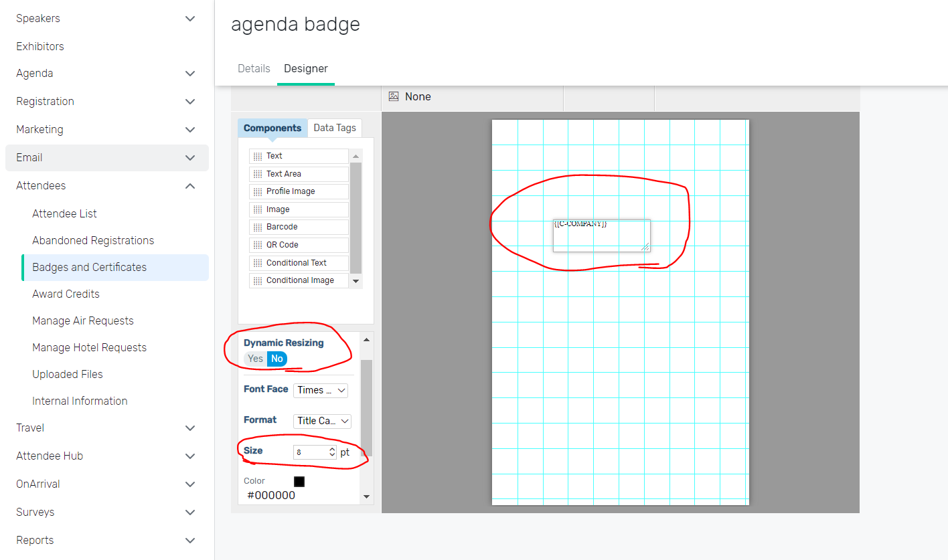Open Uploaded Files page
This screenshot has width=948, height=560.
coord(68,374)
